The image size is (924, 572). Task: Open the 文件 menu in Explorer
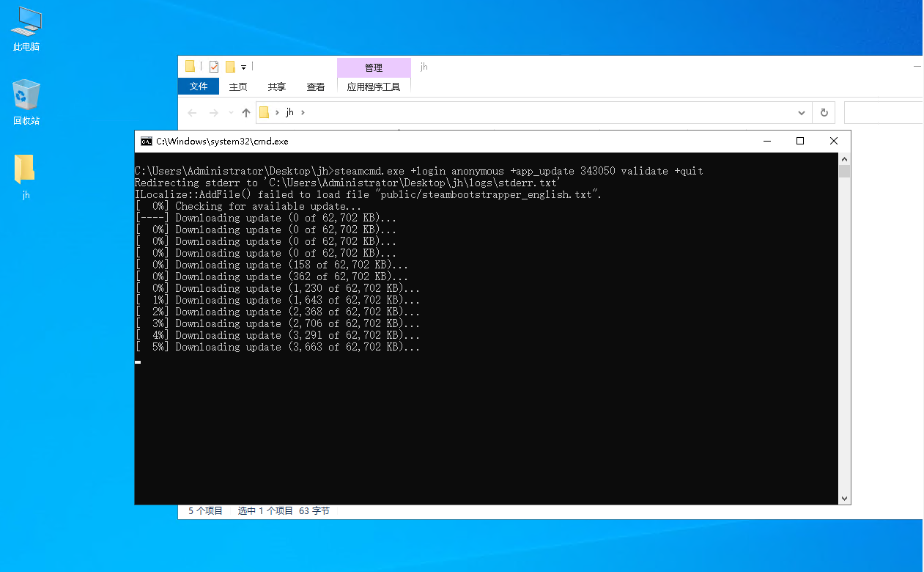199,87
